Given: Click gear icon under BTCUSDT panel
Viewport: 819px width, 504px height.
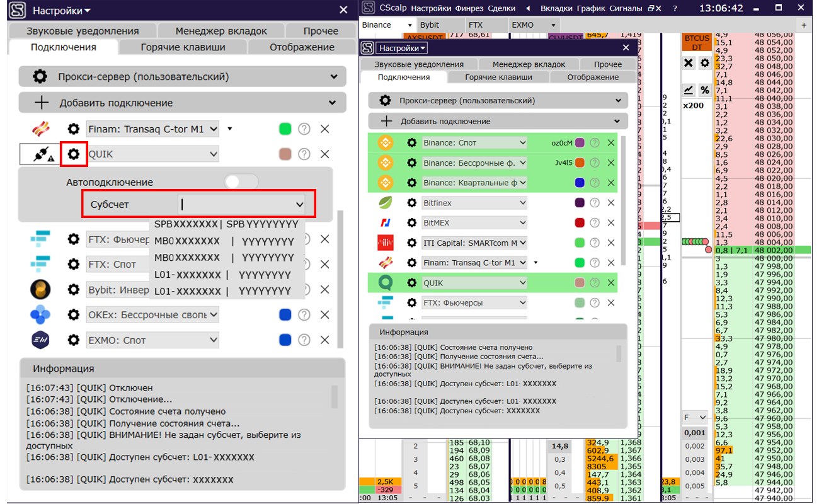Looking at the screenshot, I should click(705, 63).
